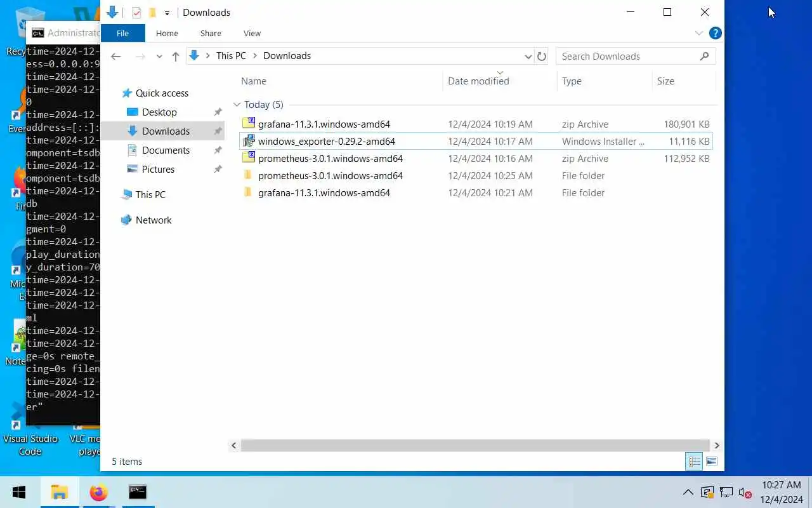Click Downloads in the address bar
This screenshot has width=812, height=508.
(287, 56)
